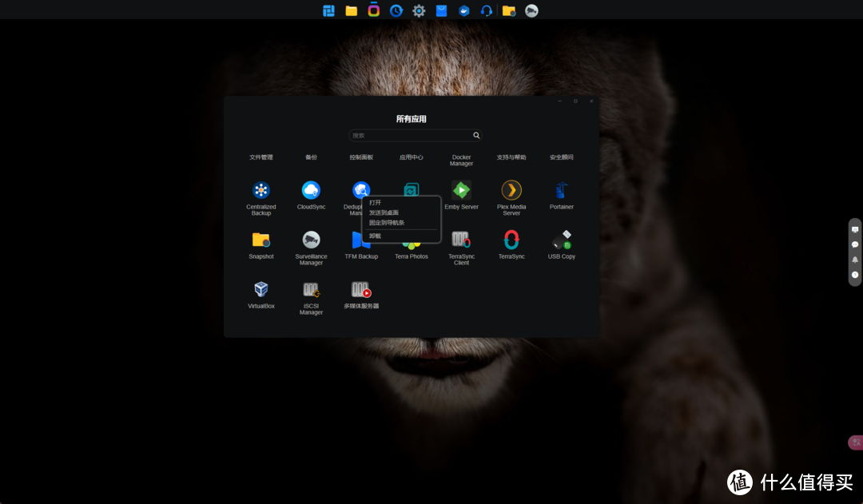Open Surveillance Manager from app grid
This screenshot has width=863, height=504.
click(x=311, y=240)
